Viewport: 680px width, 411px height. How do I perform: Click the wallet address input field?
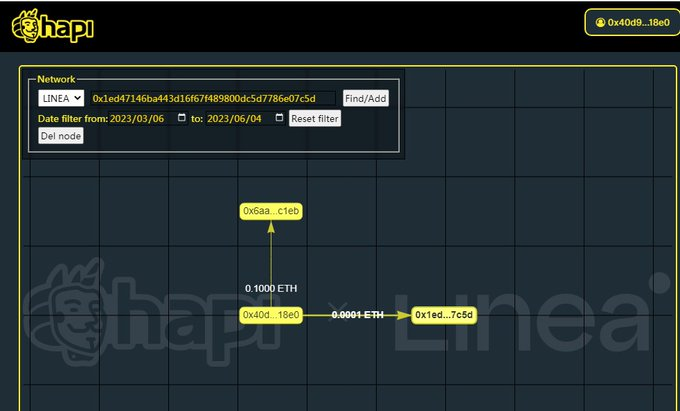click(213, 98)
